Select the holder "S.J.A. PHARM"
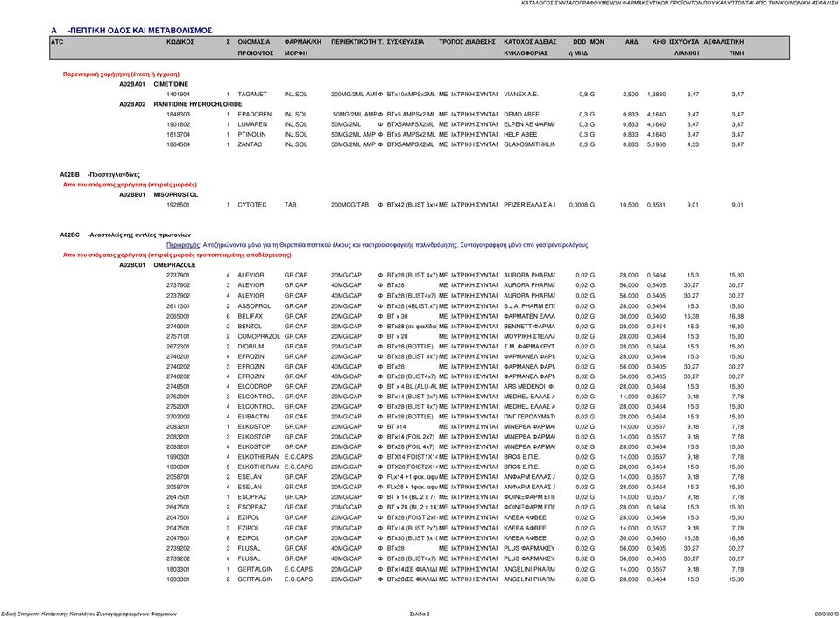 pyautogui.click(x=524, y=306)
